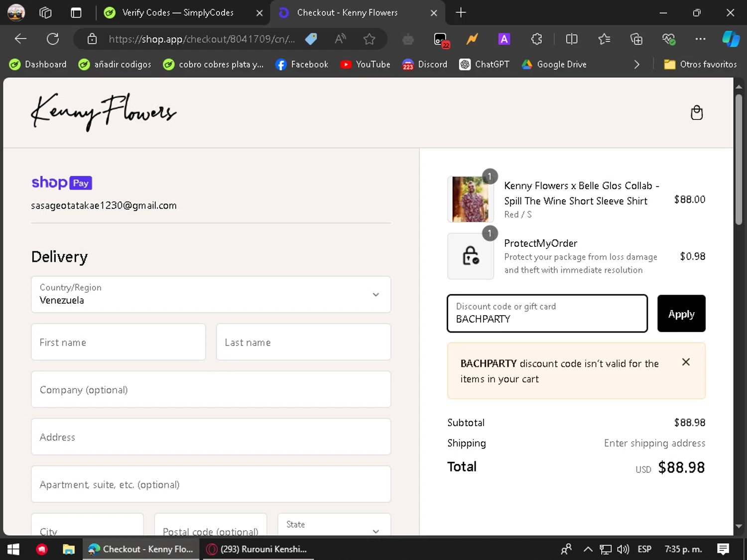Open the Dashboard bookmark

coord(38,64)
